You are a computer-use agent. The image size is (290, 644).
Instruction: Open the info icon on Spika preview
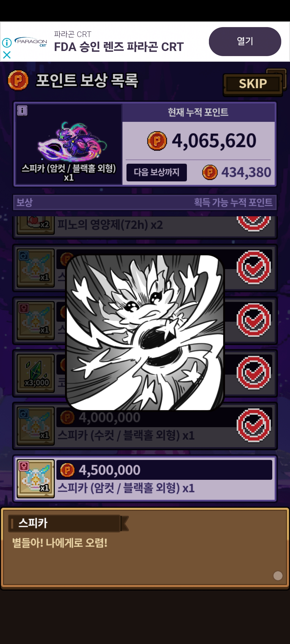click(22, 110)
